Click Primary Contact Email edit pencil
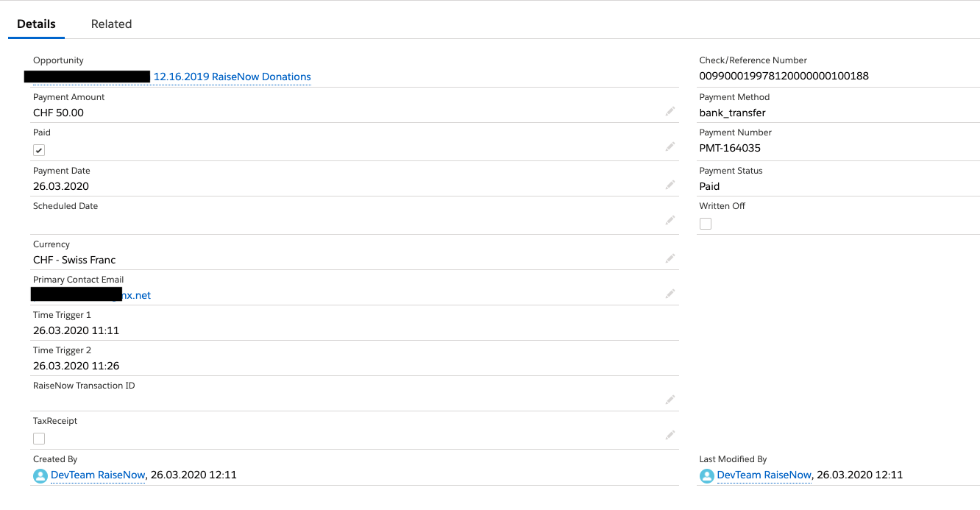Image resolution: width=980 pixels, height=510 pixels. click(x=670, y=294)
